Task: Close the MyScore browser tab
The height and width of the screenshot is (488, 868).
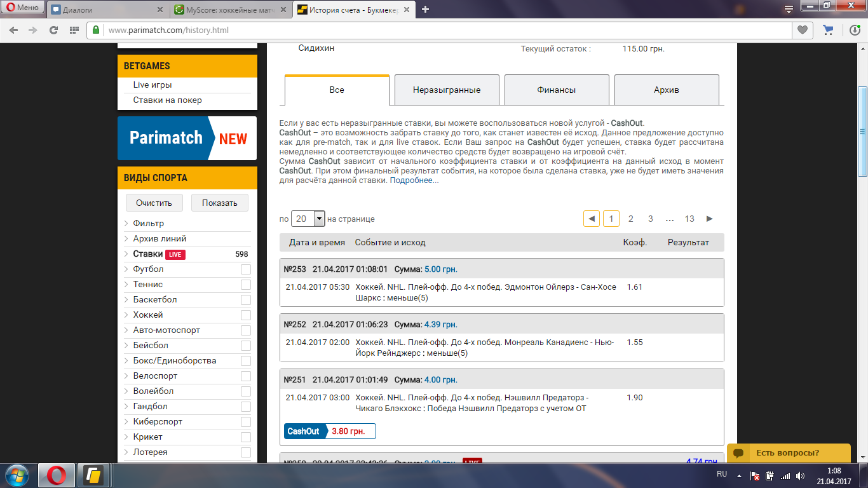Action: pos(284,10)
